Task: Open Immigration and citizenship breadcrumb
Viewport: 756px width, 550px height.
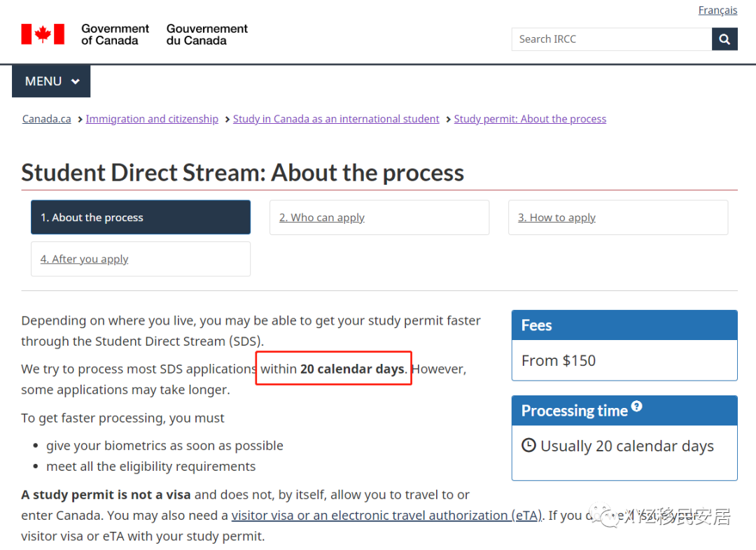Action: 152,119
